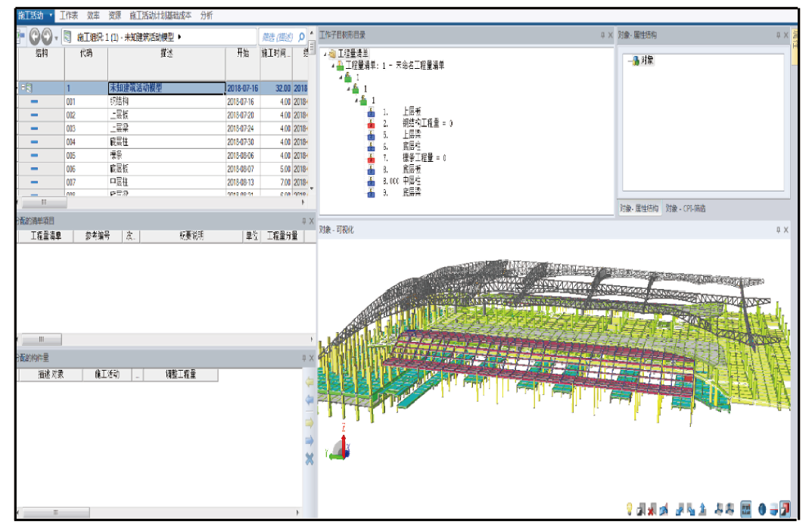Pin the 工作子目树形目录 panel
Viewport: 812px width, 528px height.
click(x=602, y=35)
